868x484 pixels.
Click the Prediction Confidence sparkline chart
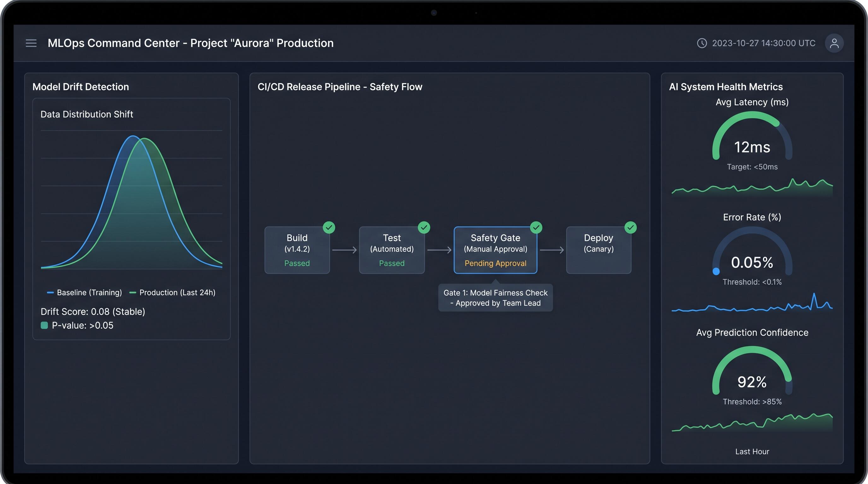752,423
